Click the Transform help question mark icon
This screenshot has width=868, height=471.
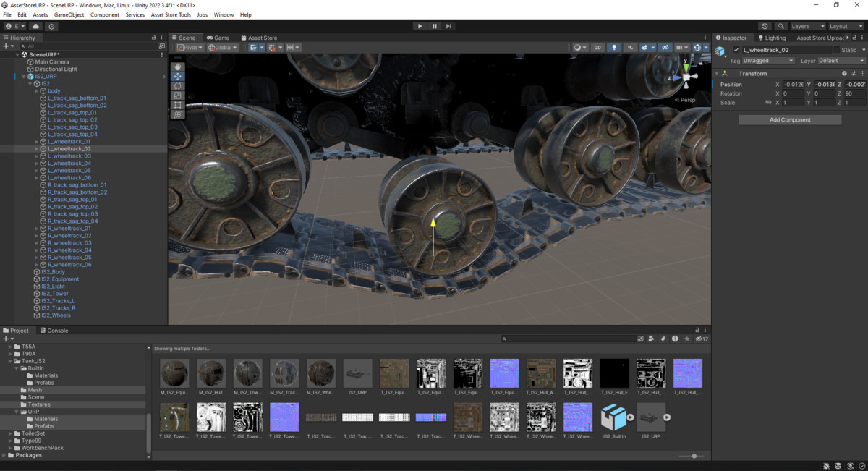844,74
